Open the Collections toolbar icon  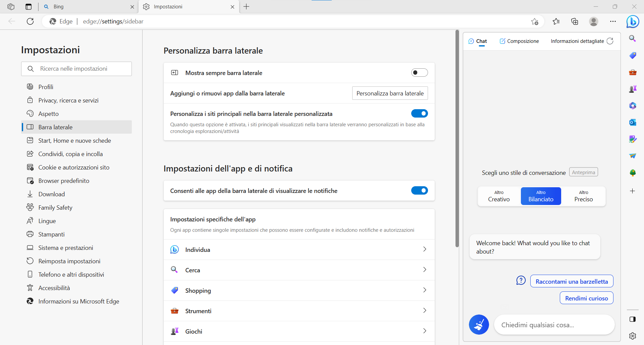tap(575, 21)
